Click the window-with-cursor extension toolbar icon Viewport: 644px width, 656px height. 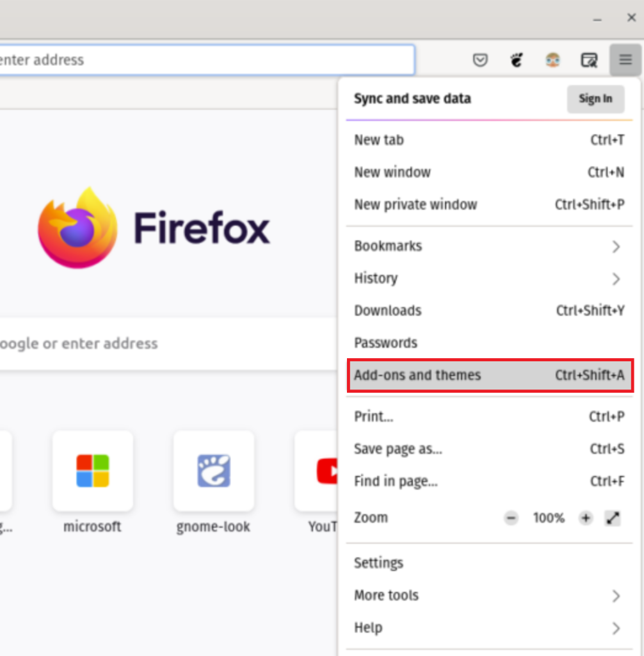[589, 60]
